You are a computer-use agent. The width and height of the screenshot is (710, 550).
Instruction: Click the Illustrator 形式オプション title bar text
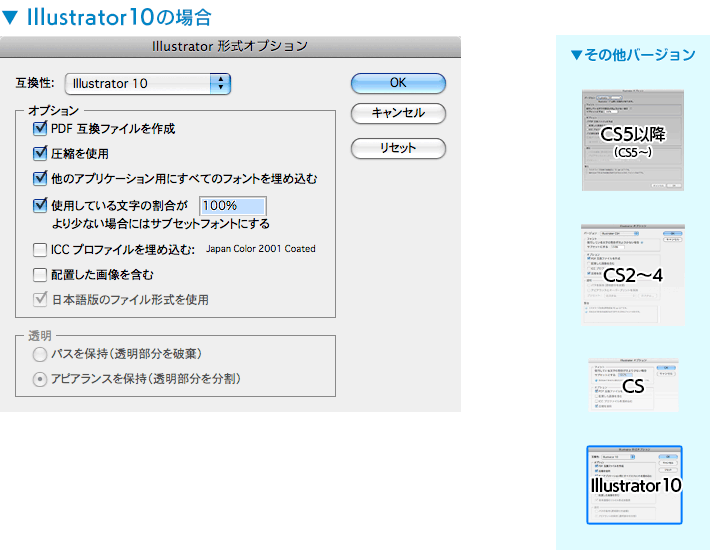(x=230, y=46)
